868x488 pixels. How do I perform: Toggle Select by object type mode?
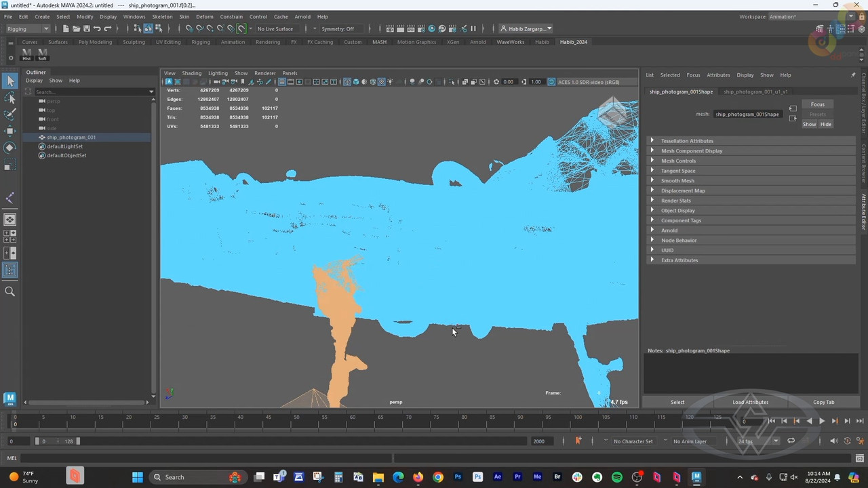click(x=148, y=28)
